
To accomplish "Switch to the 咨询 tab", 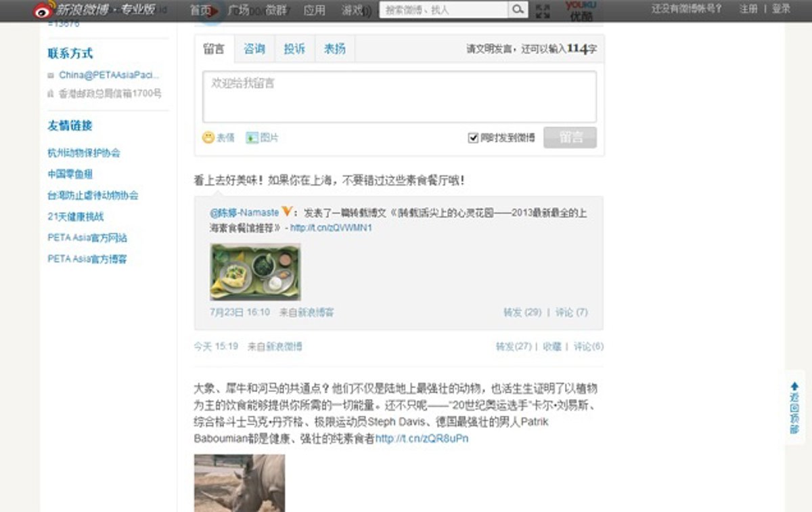I will click(x=254, y=49).
